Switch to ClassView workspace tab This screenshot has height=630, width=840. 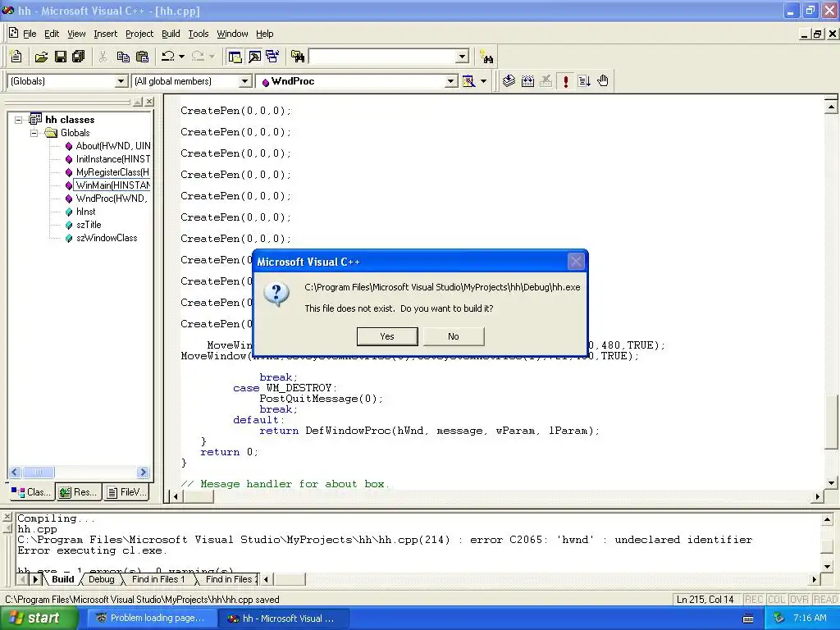(31, 492)
